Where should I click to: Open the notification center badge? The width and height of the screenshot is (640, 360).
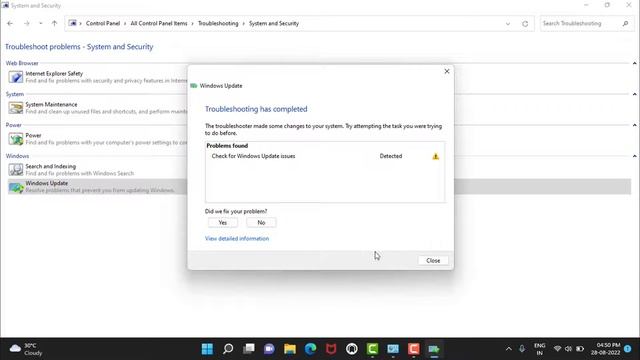[x=628, y=349]
